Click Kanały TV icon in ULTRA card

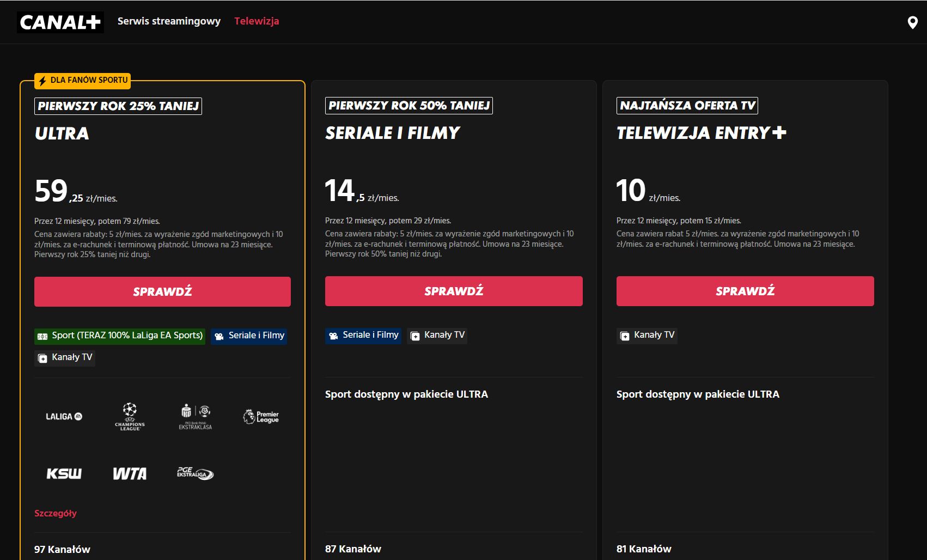point(42,358)
